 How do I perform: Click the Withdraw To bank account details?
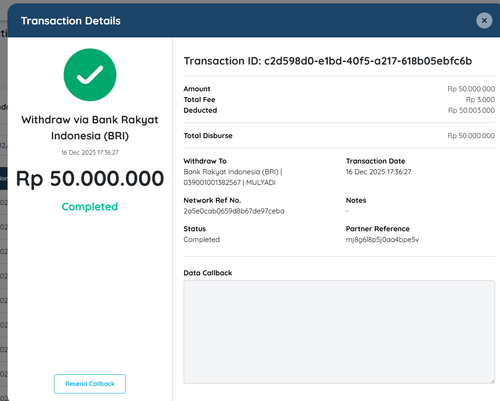tap(233, 177)
